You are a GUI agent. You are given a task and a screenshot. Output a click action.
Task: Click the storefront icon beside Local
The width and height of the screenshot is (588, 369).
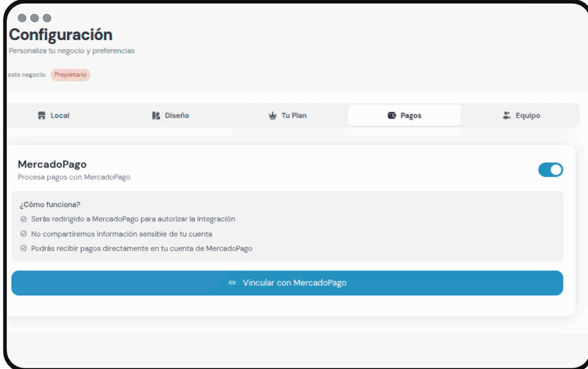tap(41, 116)
